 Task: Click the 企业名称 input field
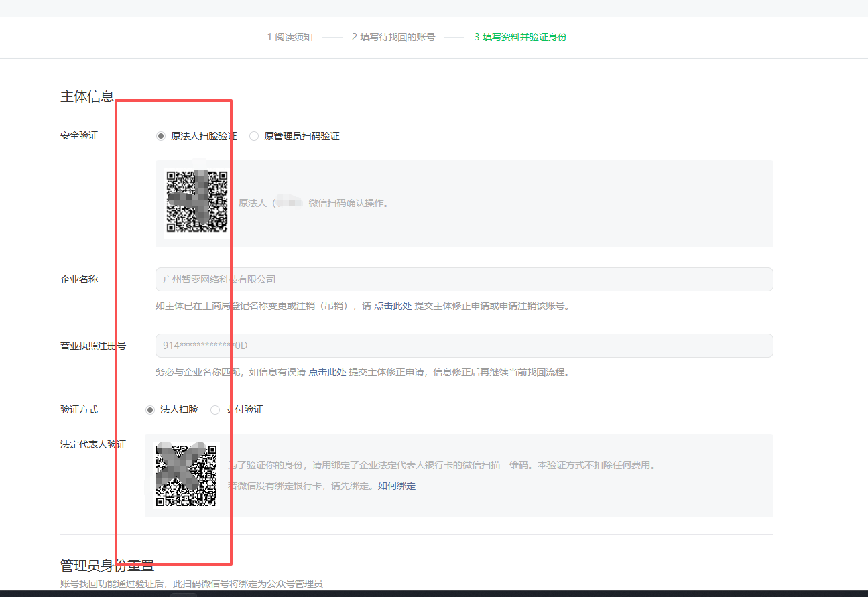[x=464, y=279]
